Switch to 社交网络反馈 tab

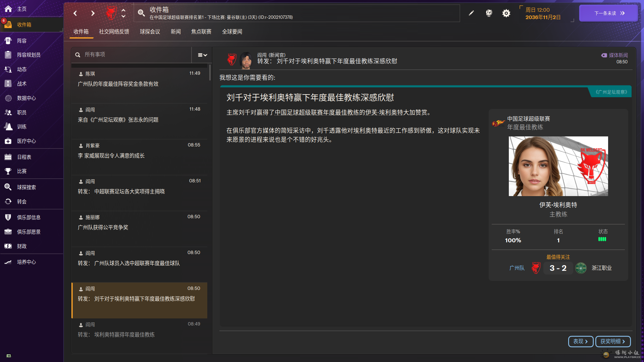(x=114, y=32)
